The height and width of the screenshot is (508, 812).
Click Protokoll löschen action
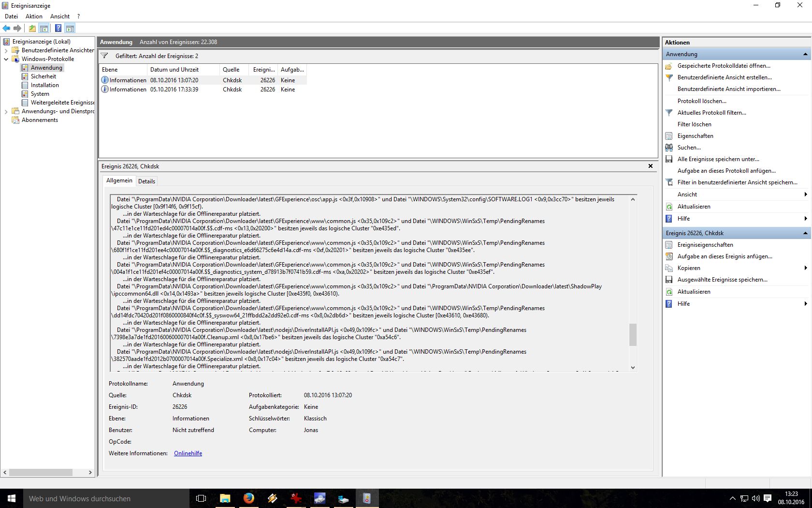pos(702,101)
